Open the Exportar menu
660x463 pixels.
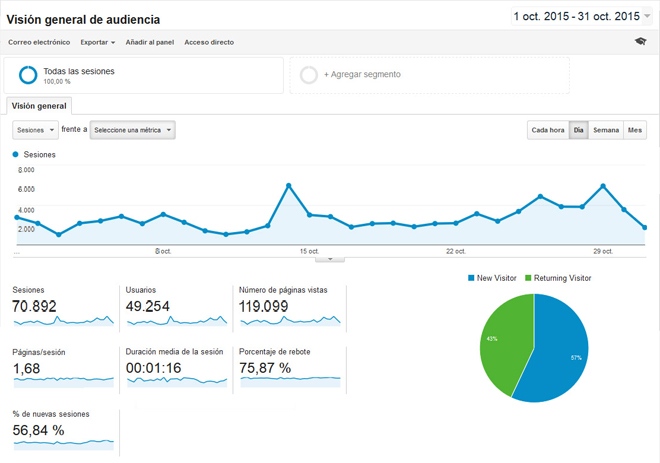click(98, 43)
